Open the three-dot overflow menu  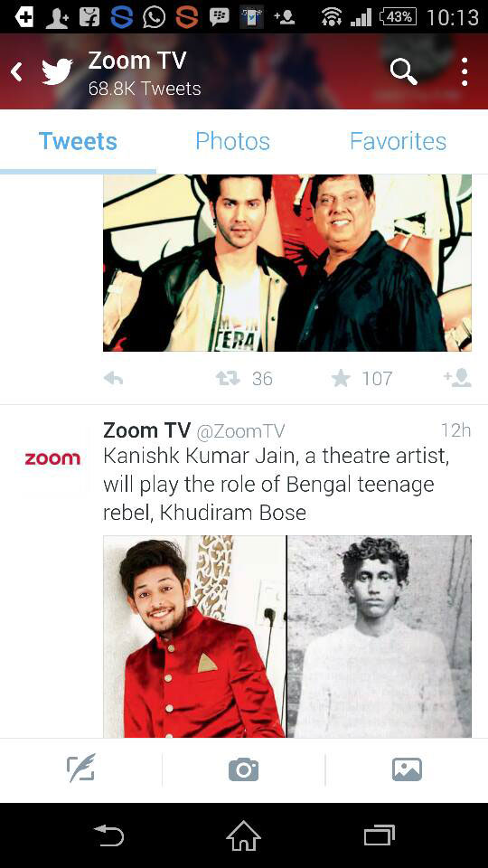[x=465, y=71]
